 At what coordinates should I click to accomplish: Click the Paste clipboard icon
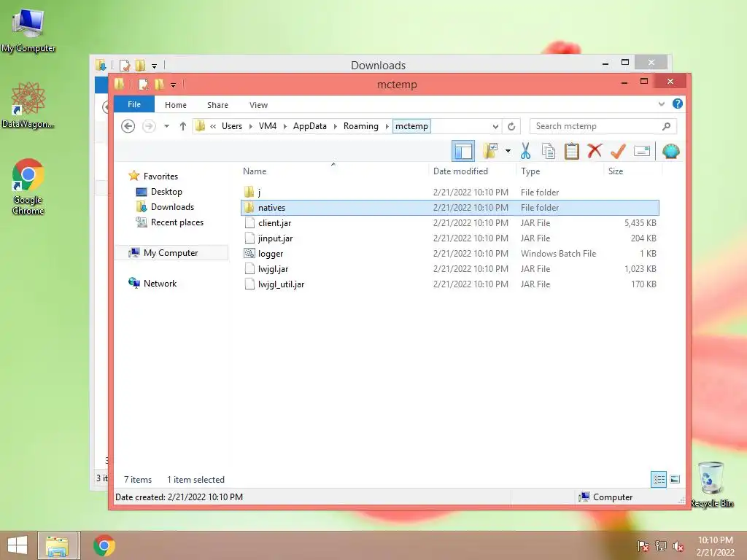click(x=571, y=151)
